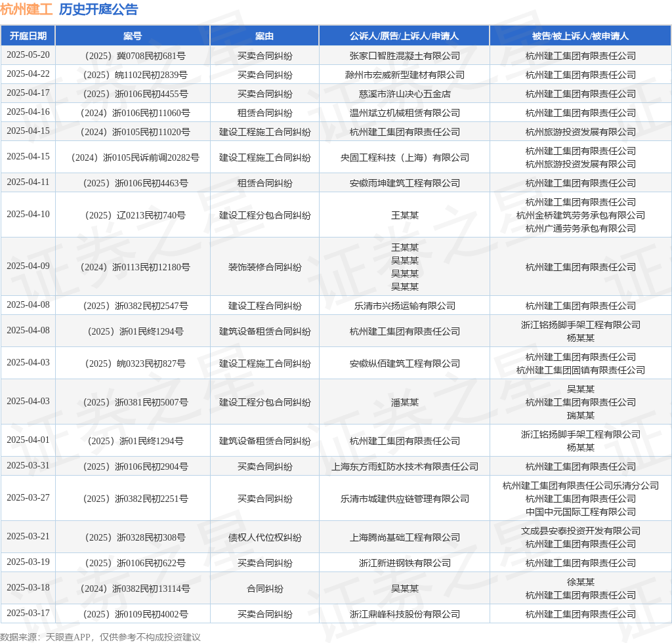This screenshot has width=672, height=643.
Task: Click defendant 徐某某
Action: (581, 582)
